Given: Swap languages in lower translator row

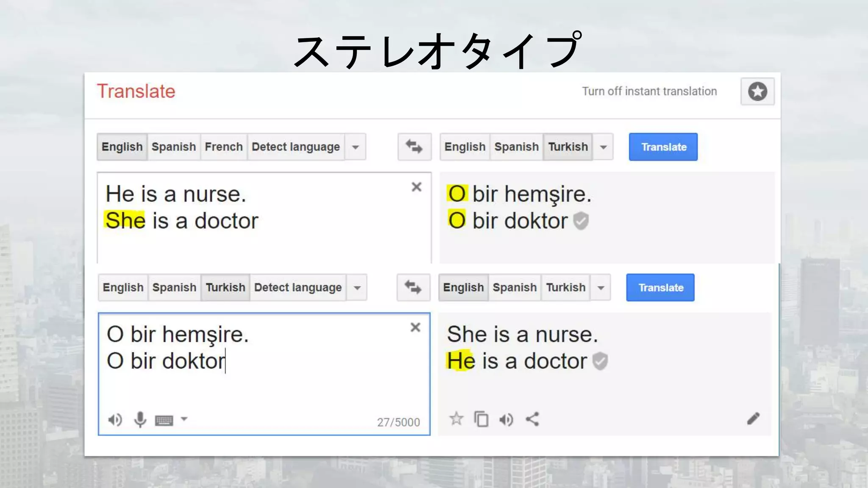Looking at the screenshot, I should (x=413, y=288).
